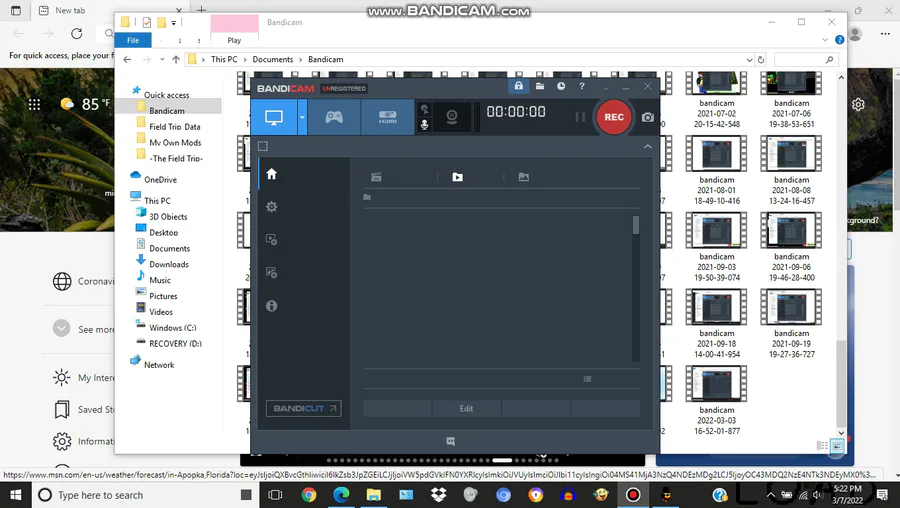Open Videos in navigation pane

pyautogui.click(x=161, y=312)
